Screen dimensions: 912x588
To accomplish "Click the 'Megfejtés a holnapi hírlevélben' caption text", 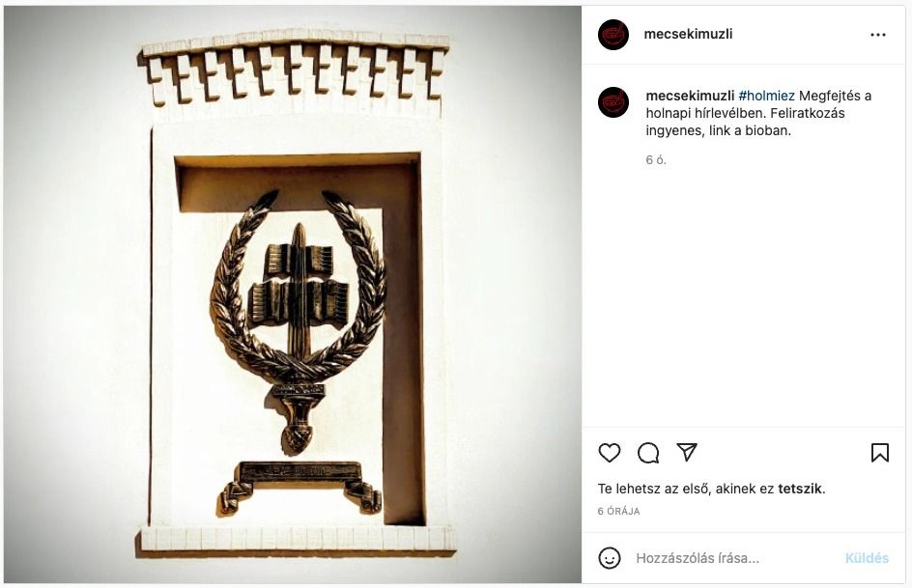I will [758, 104].
